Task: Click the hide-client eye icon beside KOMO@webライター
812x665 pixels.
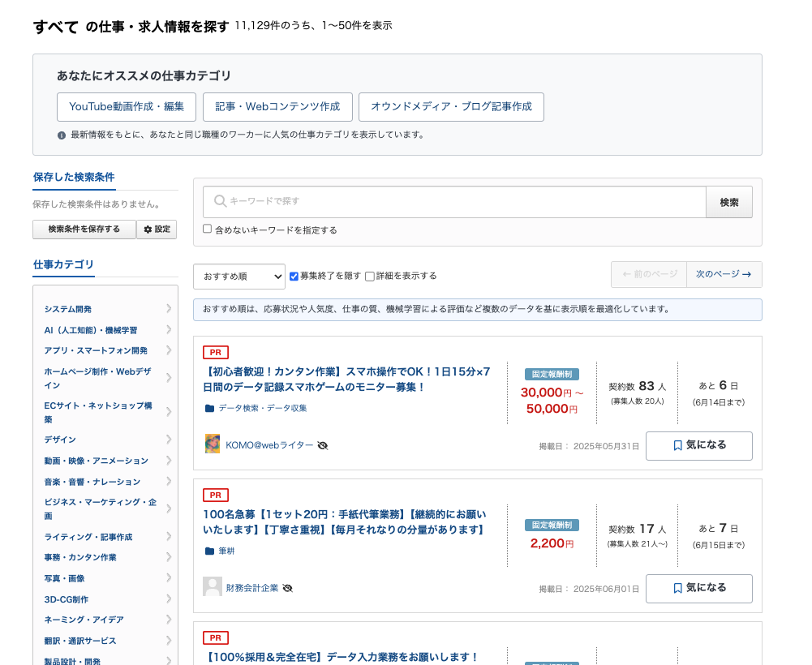Action: click(x=323, y=445)
